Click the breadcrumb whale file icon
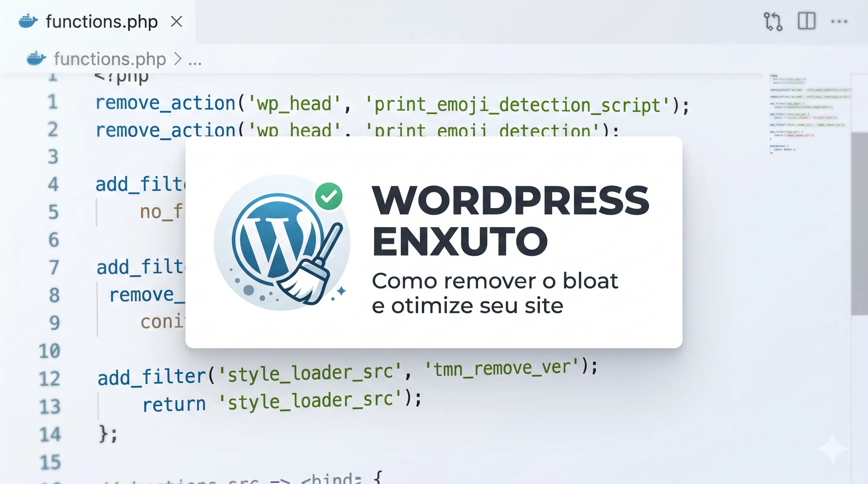 click(36, 59)
